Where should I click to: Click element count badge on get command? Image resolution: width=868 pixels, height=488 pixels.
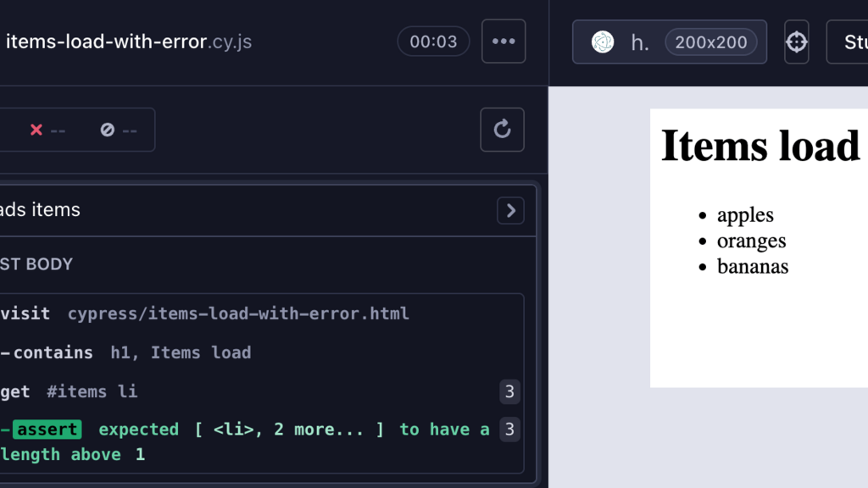pos(509,391)
